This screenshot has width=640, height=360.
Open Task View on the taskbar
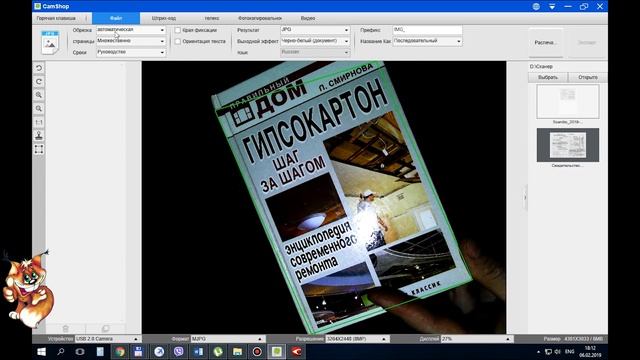(x=80, y=351)
